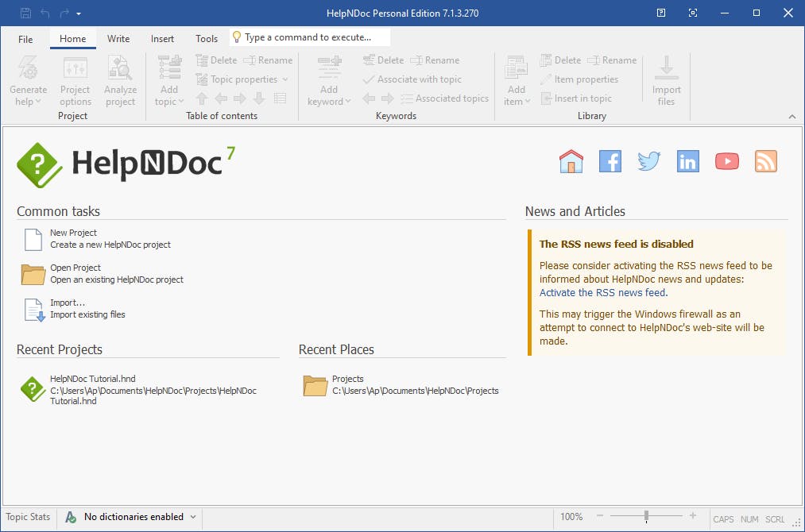Switch to the Write ribbon tab
This screenshot has width=805, height=532.
[118, 38]
